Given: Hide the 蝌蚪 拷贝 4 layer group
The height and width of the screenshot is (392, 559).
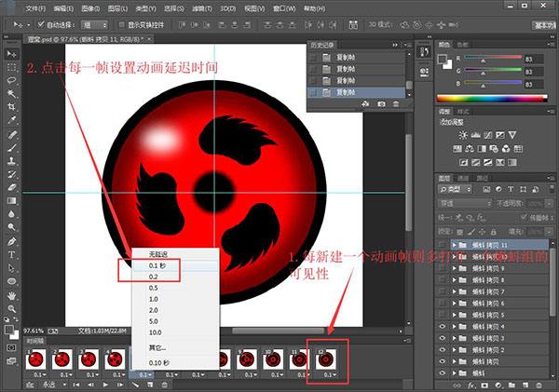Looking at the screenshot, I should coord(443,327).
